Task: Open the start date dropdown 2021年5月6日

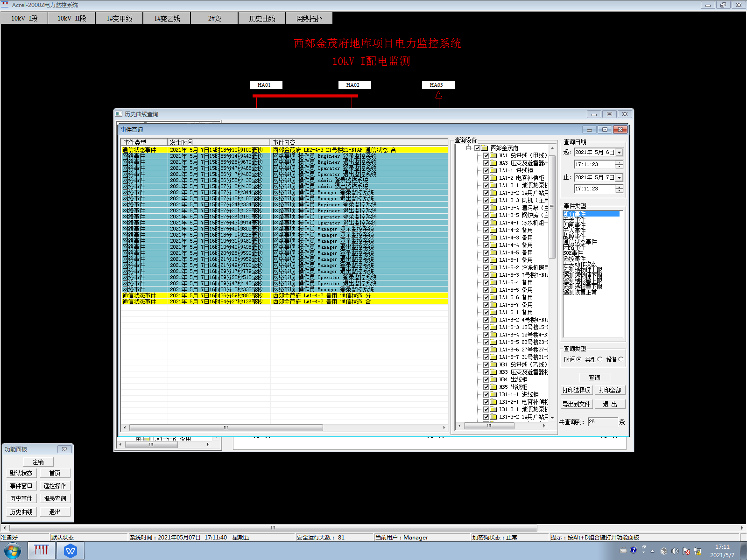Action: (619, 152)
